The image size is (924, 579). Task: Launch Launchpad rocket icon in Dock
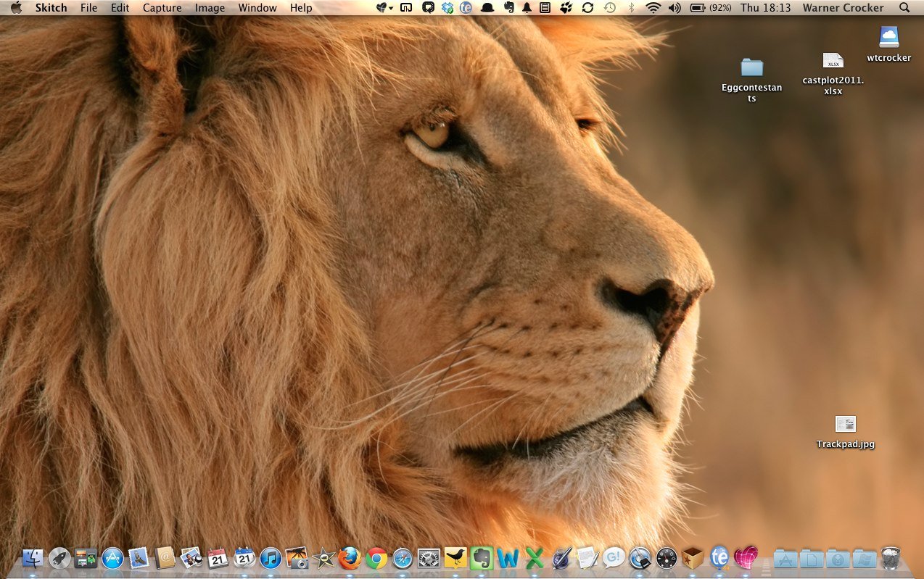[59, 558]
